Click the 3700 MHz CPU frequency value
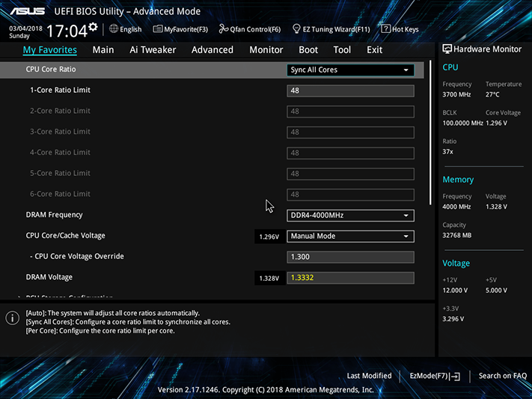This screenshot has width=532, height=399. (456, 95)
